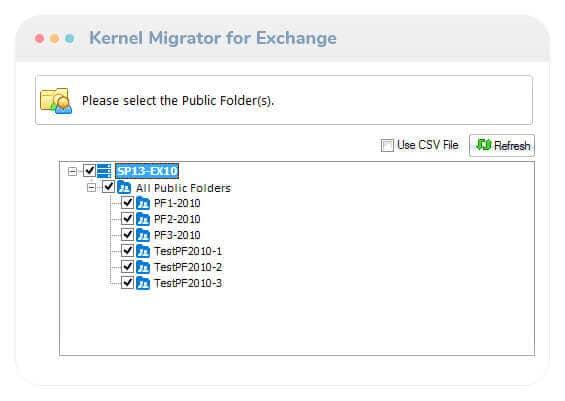The image size is (565, 401).
Task: Enable the Use CSV File checkbox
Action: [387, 146]
